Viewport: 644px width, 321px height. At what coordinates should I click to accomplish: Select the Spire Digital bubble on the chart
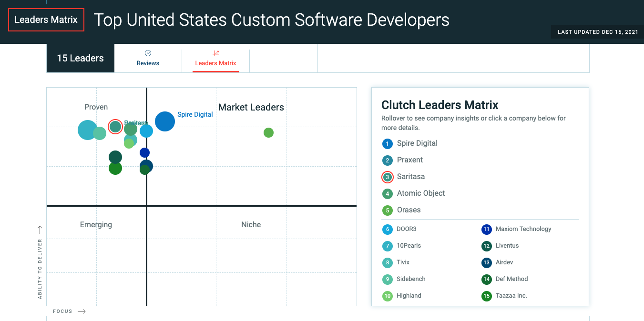click(x=165, y=121)
